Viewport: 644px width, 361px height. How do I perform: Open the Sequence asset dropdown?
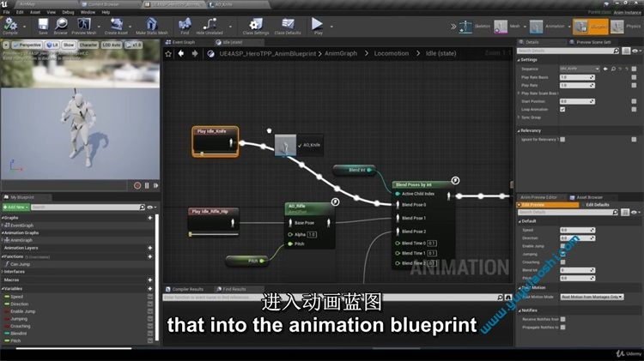pyautogui.click(x=580, y=69)
